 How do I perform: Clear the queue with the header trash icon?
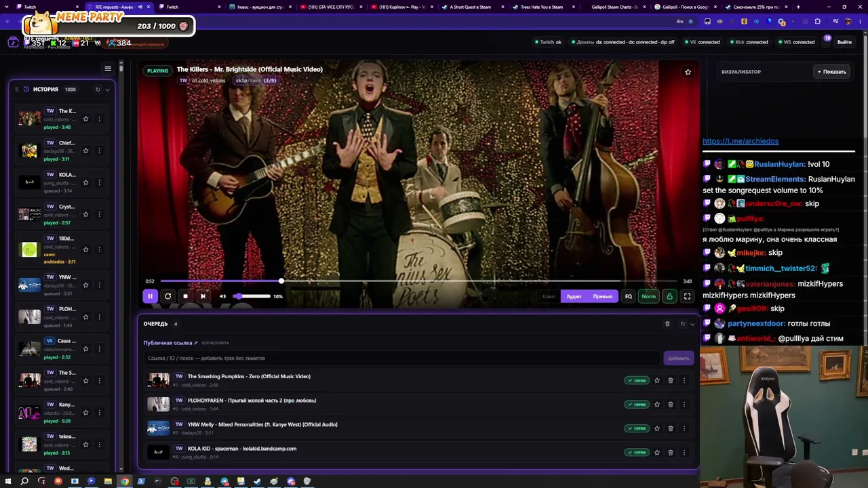(667, 324)
